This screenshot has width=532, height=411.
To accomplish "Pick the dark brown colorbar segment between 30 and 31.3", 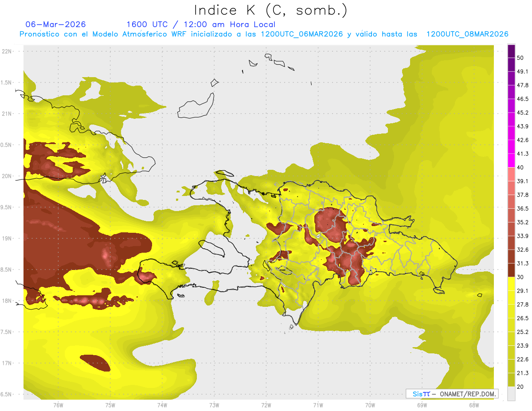I will click(x=511, y=270).
